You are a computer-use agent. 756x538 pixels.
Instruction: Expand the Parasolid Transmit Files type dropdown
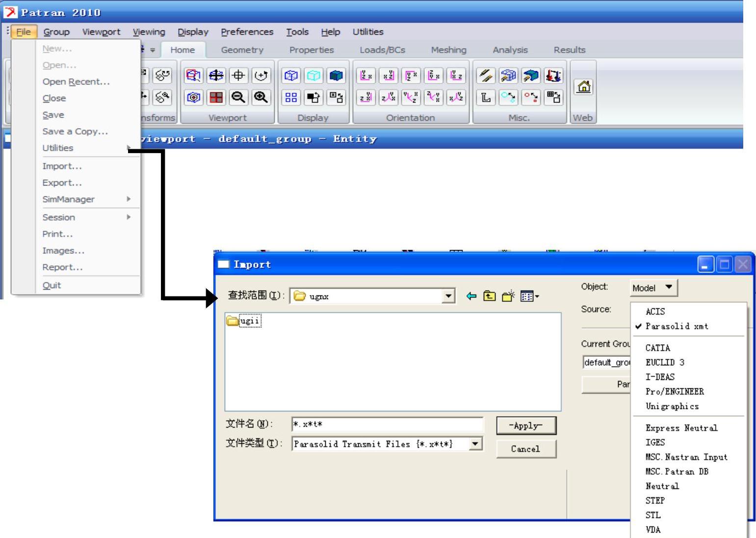pyautogui.click(x=474, y=444)
